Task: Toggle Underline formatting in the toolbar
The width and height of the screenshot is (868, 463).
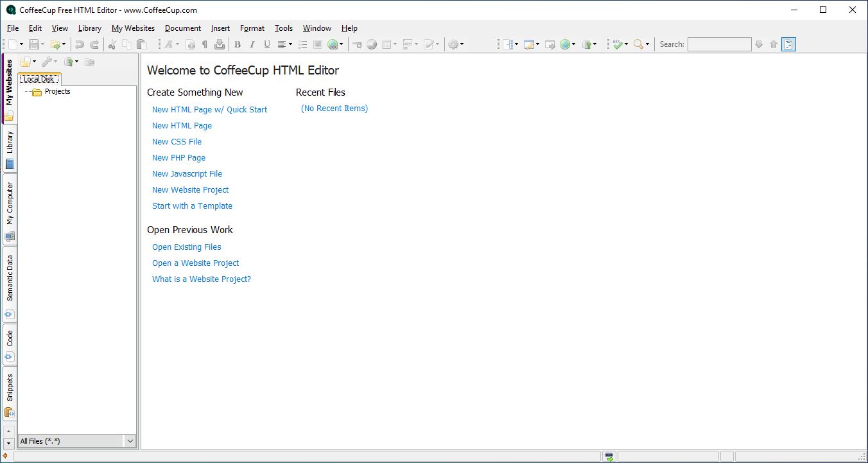Action: 267,44
